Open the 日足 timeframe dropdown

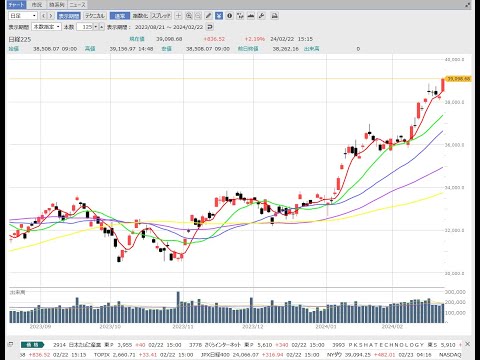click(23, 16)
